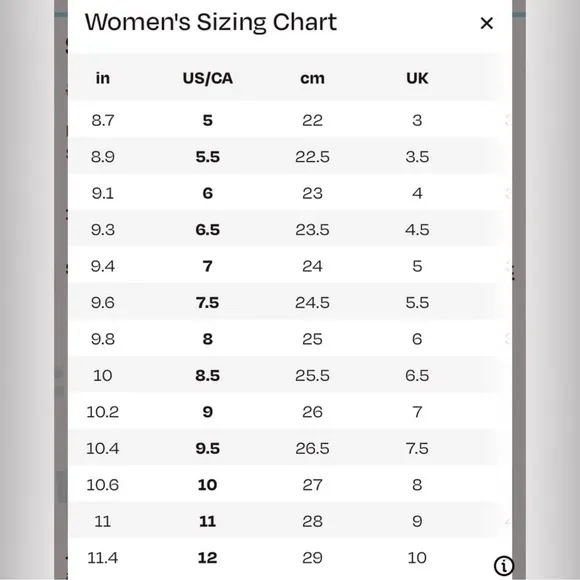Select US/CA size 5.5
Viewport: 580px width, 580px height.
208,157
